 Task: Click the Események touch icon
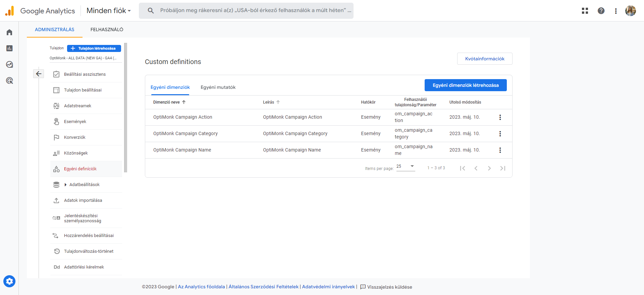[x=56, y=122]
